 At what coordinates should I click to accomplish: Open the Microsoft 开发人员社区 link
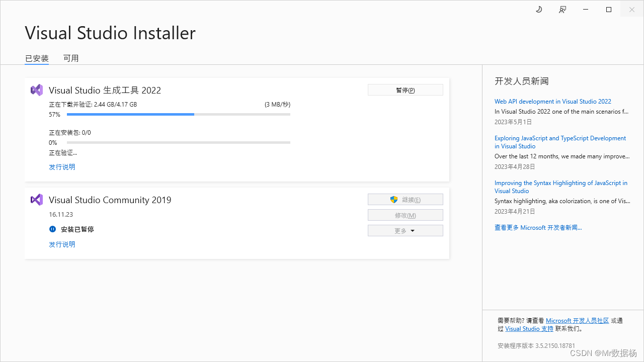pos(577,320)
